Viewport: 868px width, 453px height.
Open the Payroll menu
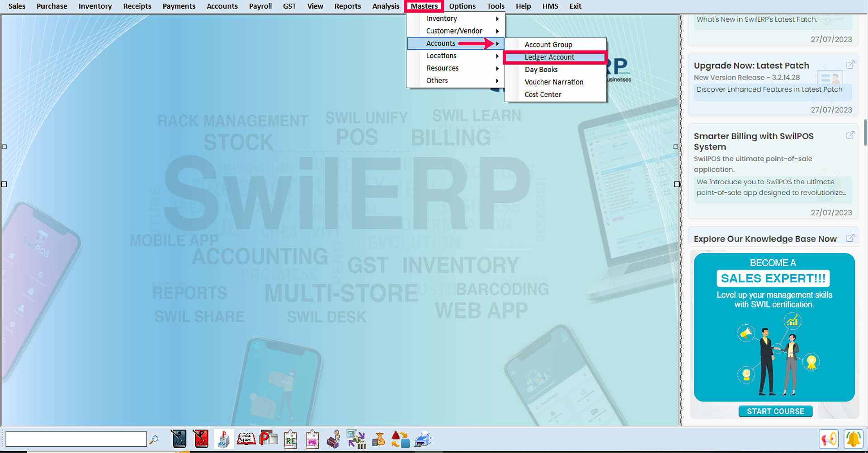tap(260, 6)
